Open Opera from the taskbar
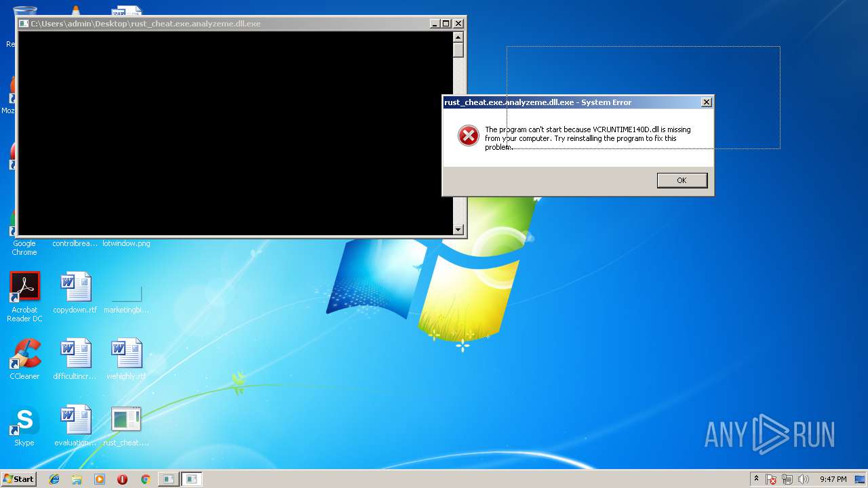 click(x=122, y=479)
